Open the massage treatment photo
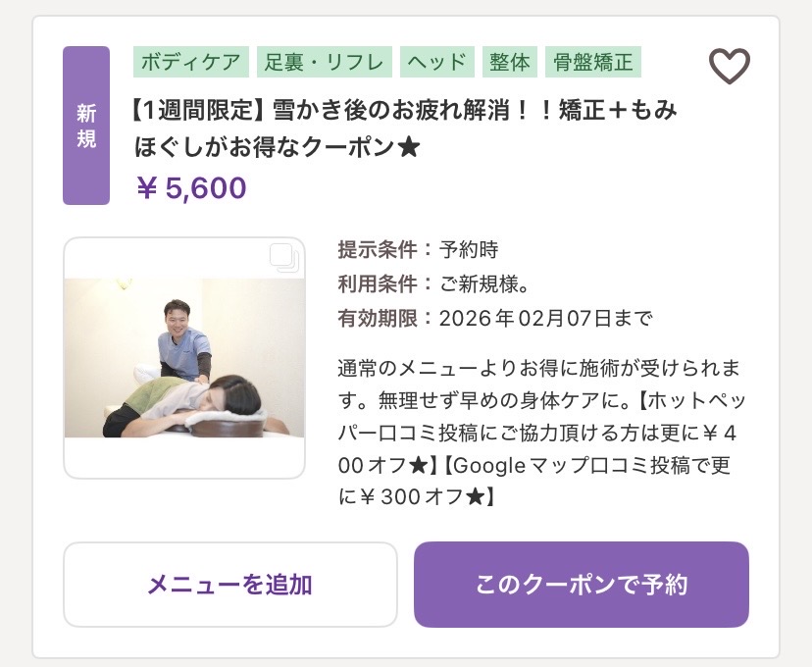This screenshot has height=667, width=812. click(183, 357)
